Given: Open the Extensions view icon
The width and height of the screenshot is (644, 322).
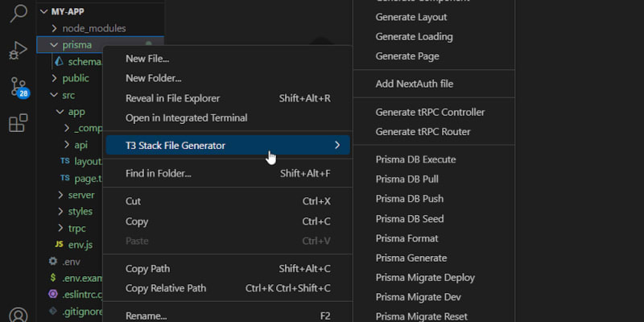Looking at the screenshot, I should click(18, 123).
